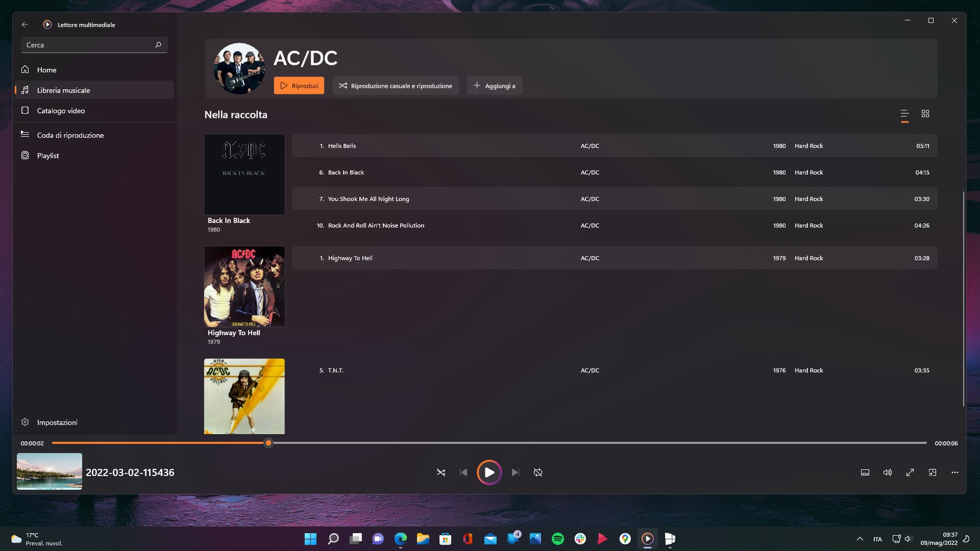Go back using the back arrow
Viewport: 980px width, 551px height.
coord(25,24)
